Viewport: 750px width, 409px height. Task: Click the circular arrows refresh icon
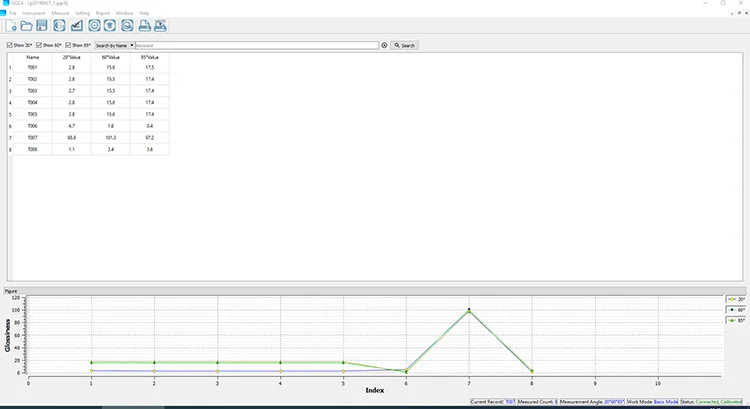(127, 26)
